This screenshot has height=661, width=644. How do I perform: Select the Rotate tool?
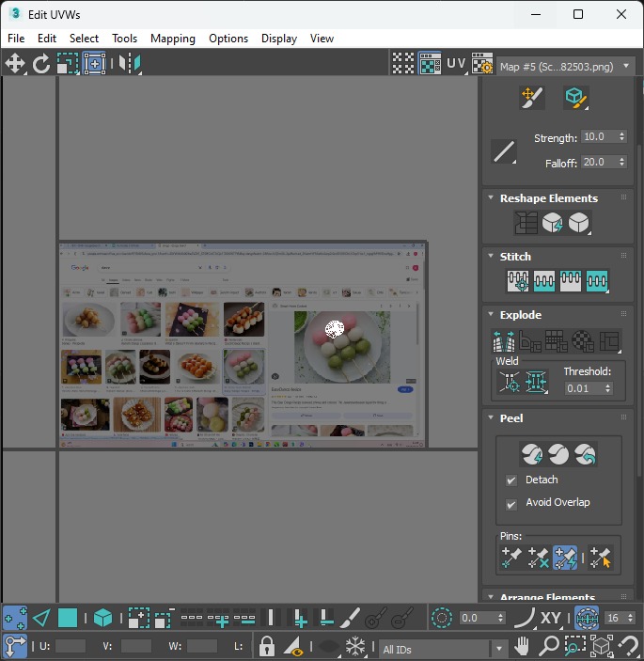click(x=40, y=64)
